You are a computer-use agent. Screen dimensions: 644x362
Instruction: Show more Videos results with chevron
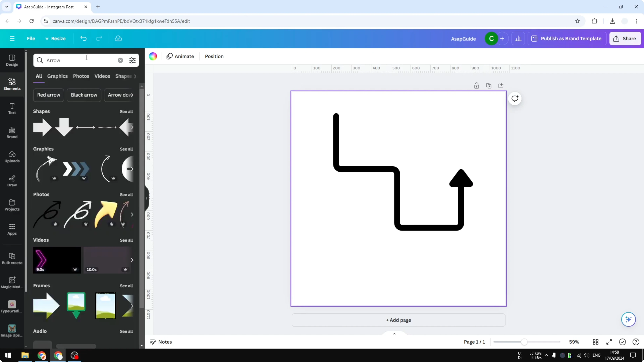(132, 260)
